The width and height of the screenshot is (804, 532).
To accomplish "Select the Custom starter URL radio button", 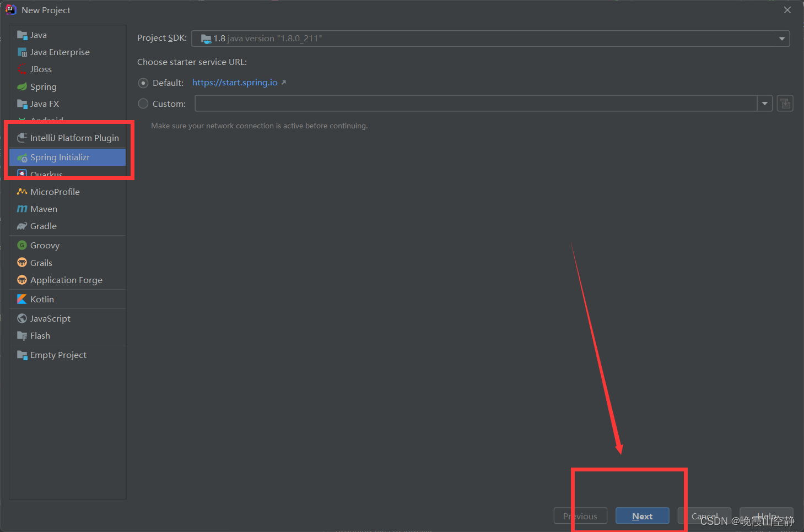I will pos(143,104).
